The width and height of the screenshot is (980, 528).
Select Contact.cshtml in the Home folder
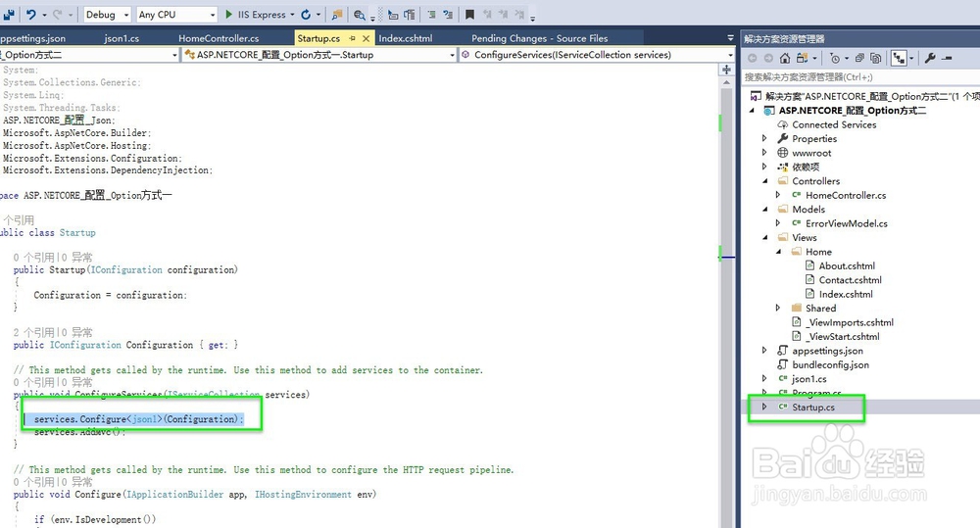tap(850, 280)
